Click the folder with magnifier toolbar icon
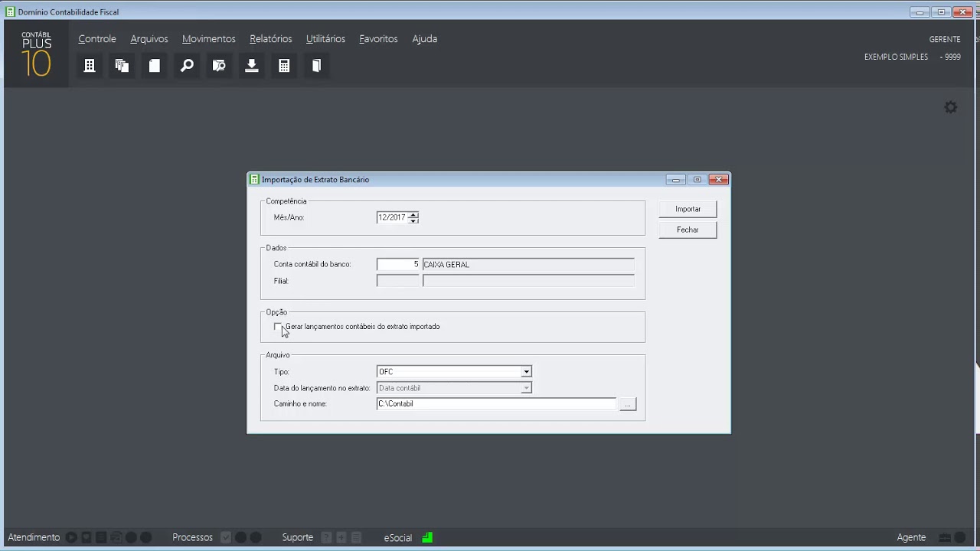The height and width of the screenshot is (551, 980). click(219, 66)
